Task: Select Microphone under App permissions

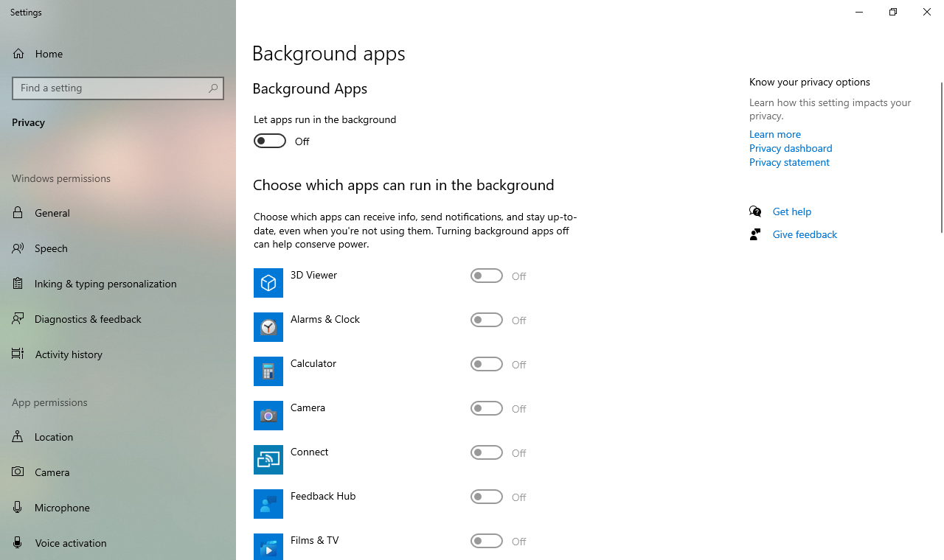Action: click(x=62, y=508)
